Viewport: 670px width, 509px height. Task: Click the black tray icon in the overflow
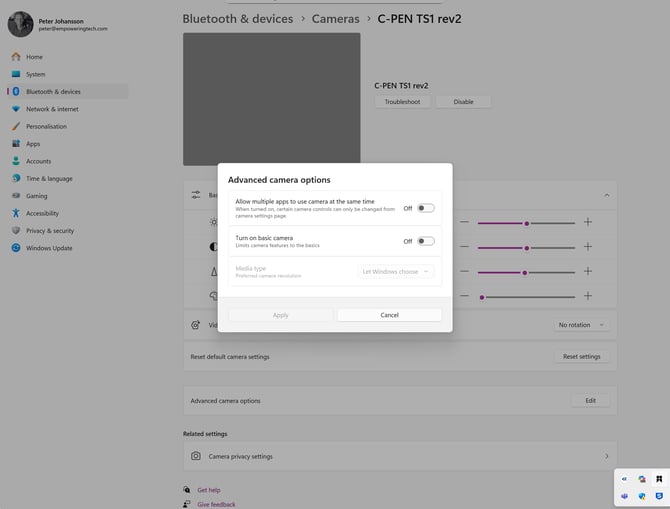tap(659, 479)
